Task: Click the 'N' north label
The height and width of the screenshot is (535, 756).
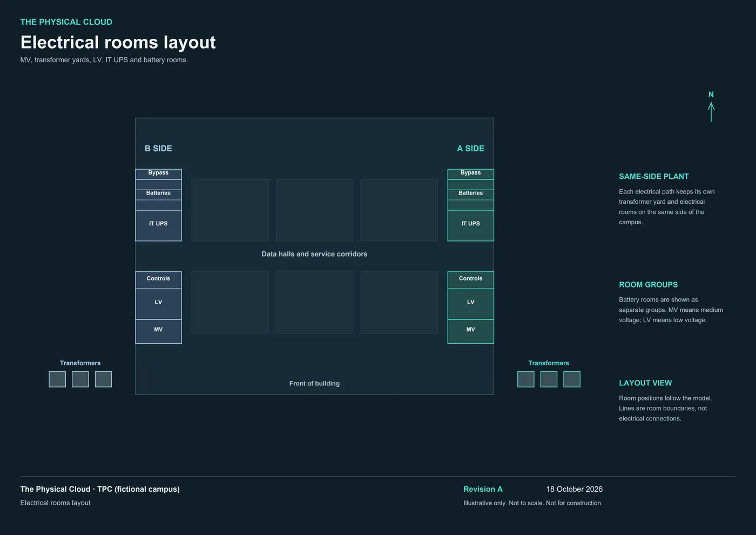Action: pos(711,95)
